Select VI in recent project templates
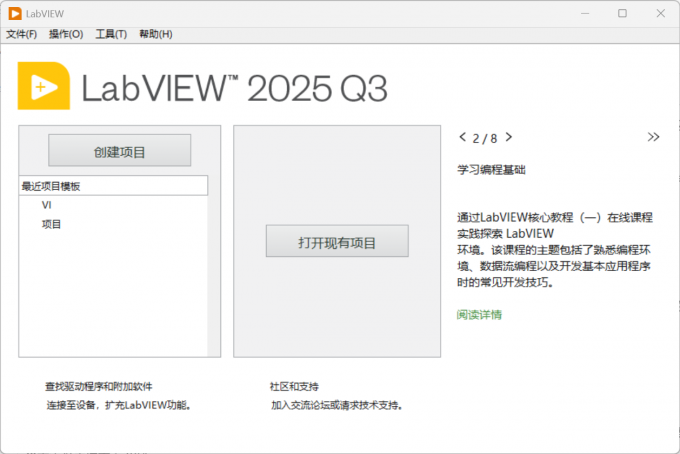This screenshot has width=680, height=454. (x=46, y=205)
